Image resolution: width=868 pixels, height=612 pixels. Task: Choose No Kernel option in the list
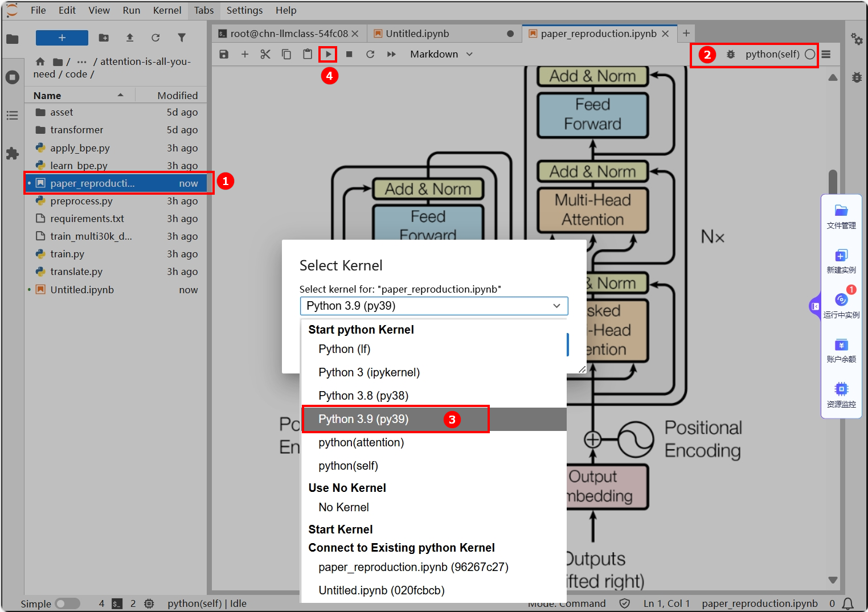click(x=343, y=507)
